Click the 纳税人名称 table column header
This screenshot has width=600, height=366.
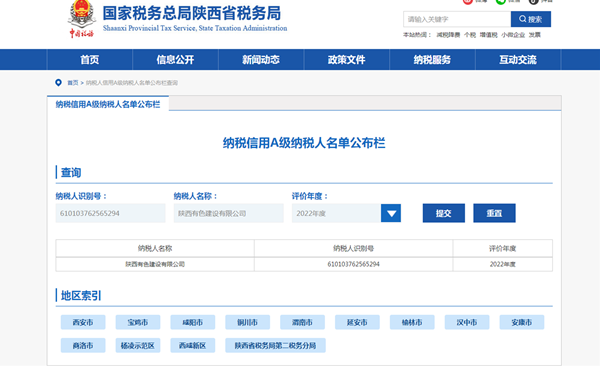[x=155, y=248]
